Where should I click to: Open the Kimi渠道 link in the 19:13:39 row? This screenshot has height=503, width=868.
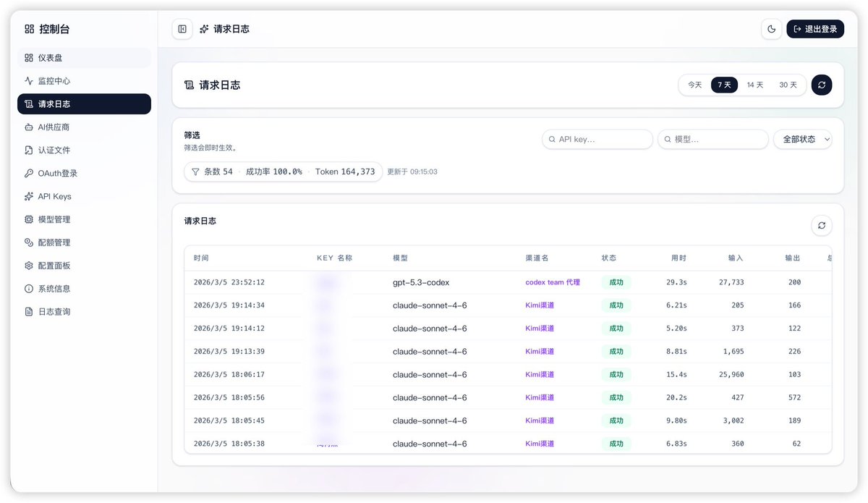click(540, 352)
